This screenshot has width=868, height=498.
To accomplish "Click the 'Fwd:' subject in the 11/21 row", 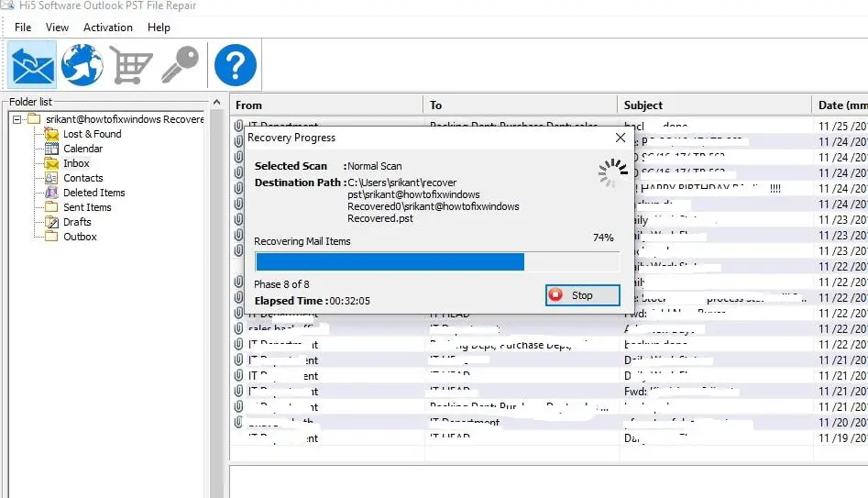I will tap(635, 392).
